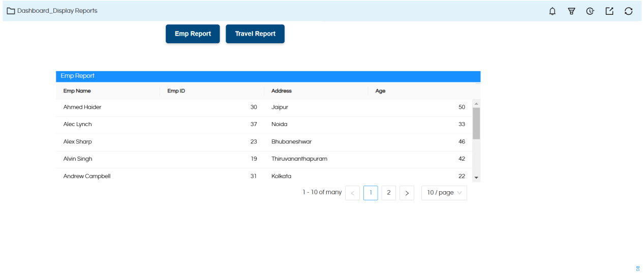Screen dimensions: 644x273
Task: Click the table vertical scrollbar thumb
Action: tap(476, 124)
